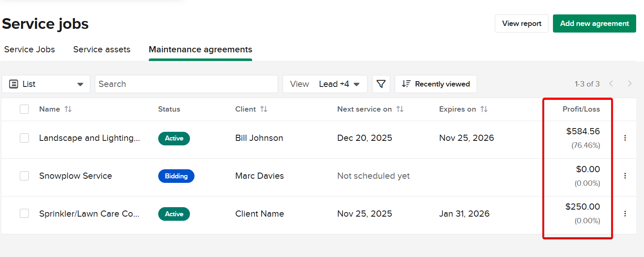Select the Snowplow Service row checkbox

tap(24, 176)
